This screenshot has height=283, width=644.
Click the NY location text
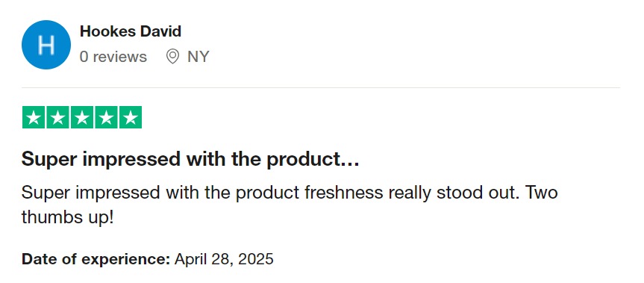tap(198, 57)
